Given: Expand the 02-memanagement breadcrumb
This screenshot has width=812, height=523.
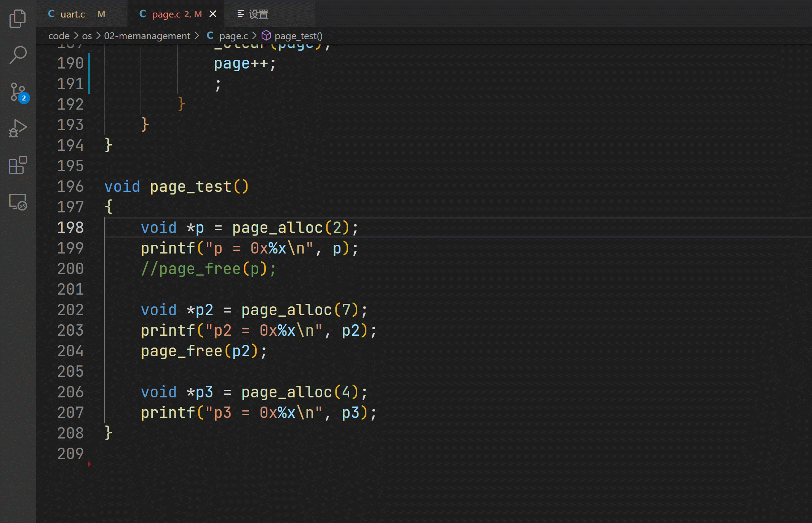Looking at the screenshot, I should coord(147,35).
